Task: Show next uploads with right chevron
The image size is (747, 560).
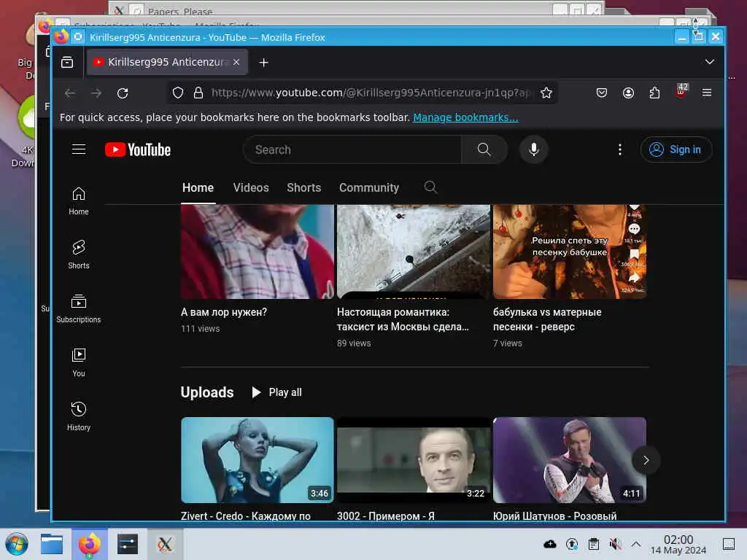Action: (x=646, y=460)
